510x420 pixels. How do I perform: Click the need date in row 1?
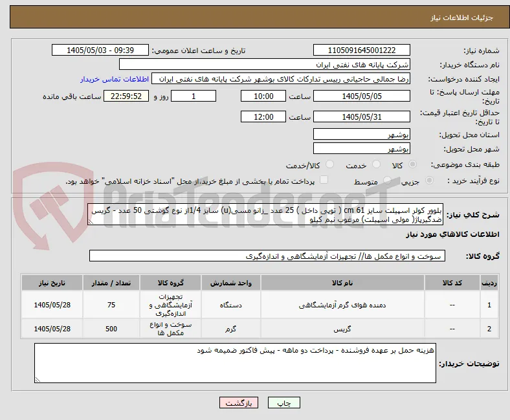tap(52, 305)
